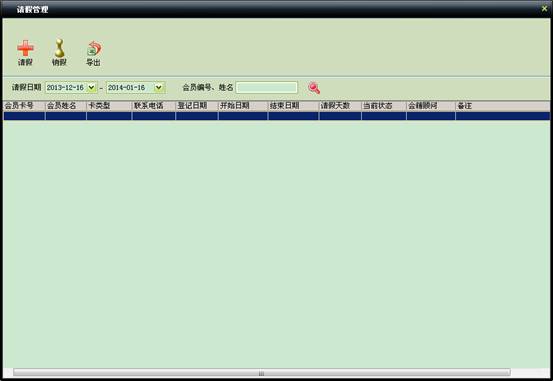Select the 销假 figure icon
This screenshot has height=381, width=553.
point(60,48)
